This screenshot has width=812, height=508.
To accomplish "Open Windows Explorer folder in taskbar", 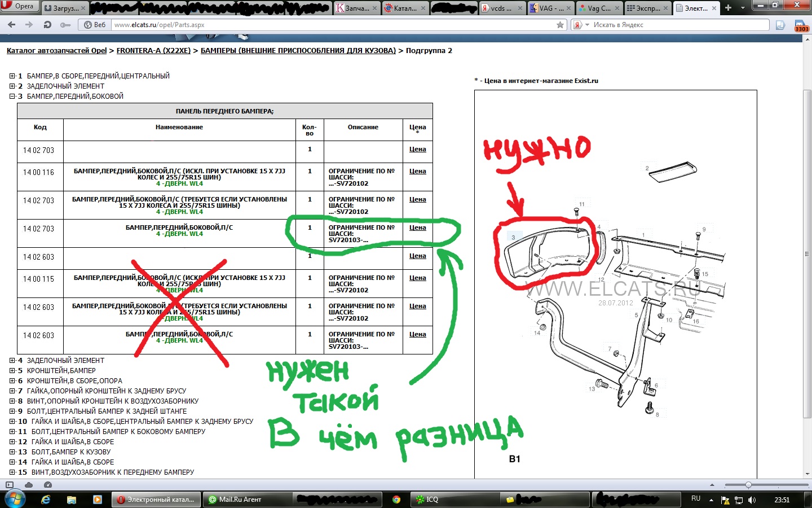I will [x=72, y=500].
